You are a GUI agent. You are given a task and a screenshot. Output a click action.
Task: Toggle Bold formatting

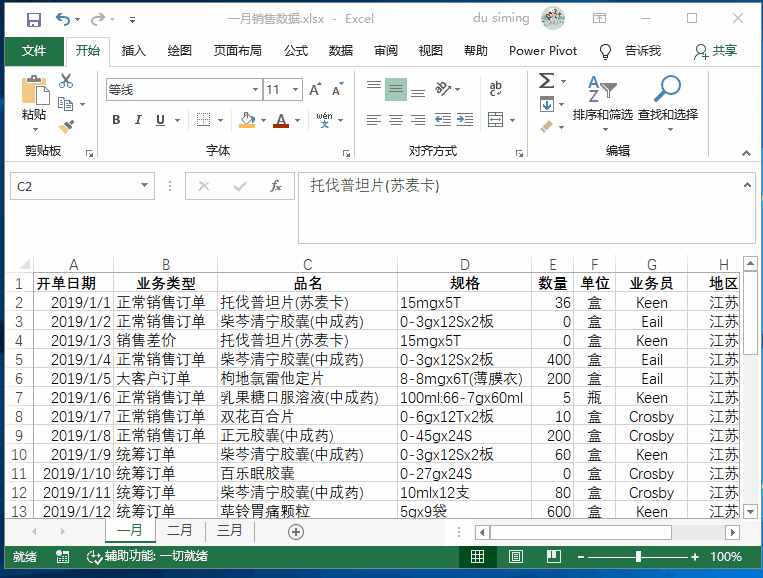(x=116, y=120)
